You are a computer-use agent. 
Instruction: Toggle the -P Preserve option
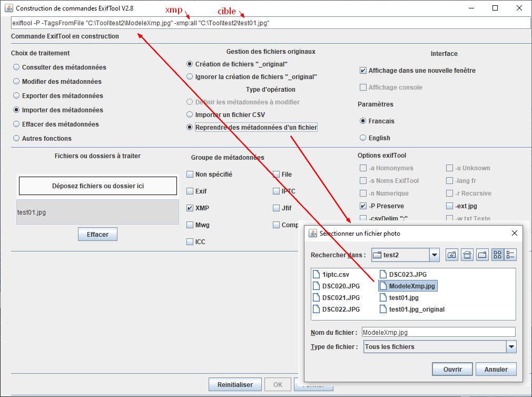363,206
